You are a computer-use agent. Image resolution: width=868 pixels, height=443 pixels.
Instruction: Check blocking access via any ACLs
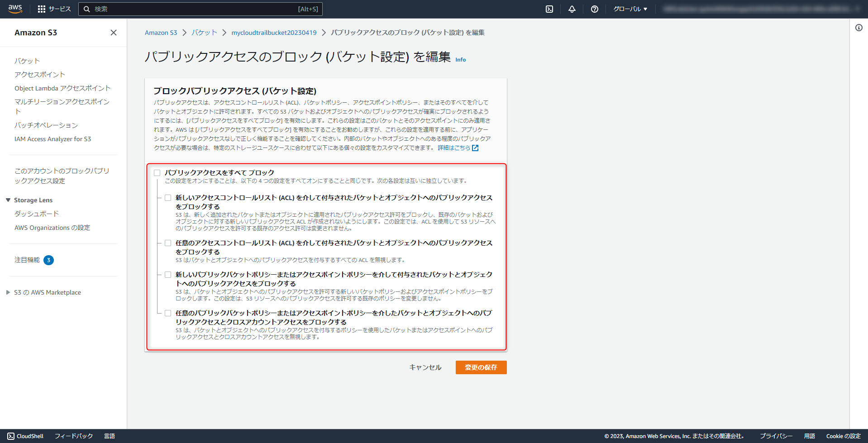[167, 243]
